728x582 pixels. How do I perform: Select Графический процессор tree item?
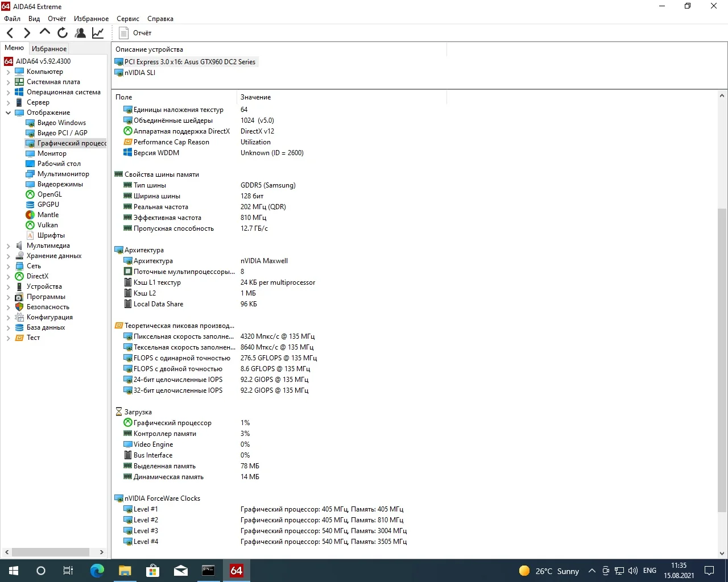tap(66, 143)
